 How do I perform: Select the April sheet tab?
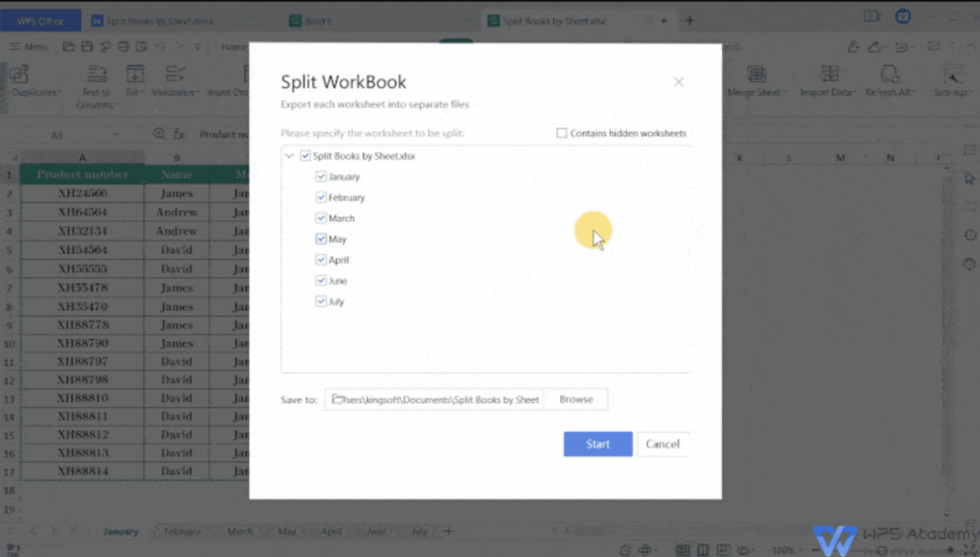point(332,531)
